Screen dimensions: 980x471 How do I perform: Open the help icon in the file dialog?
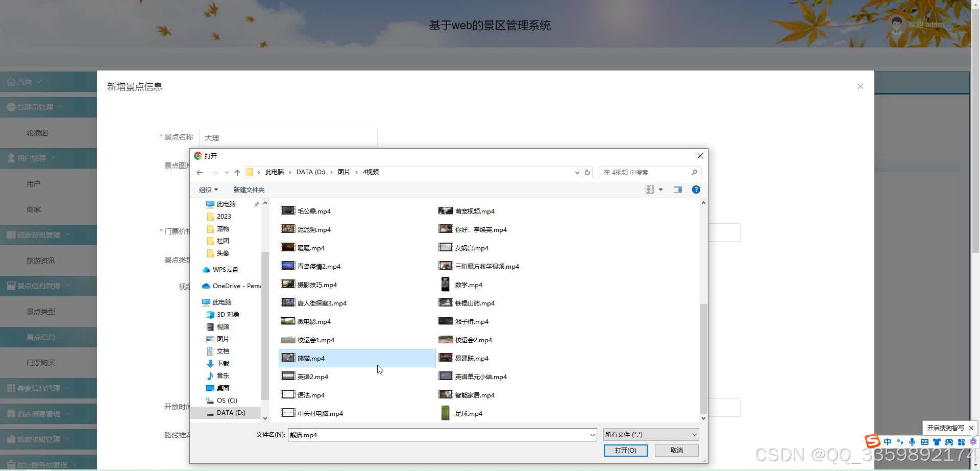696,190
